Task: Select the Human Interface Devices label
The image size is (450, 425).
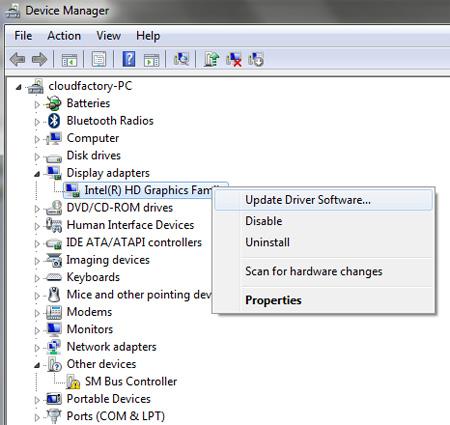Action: [x=130, y=225]
